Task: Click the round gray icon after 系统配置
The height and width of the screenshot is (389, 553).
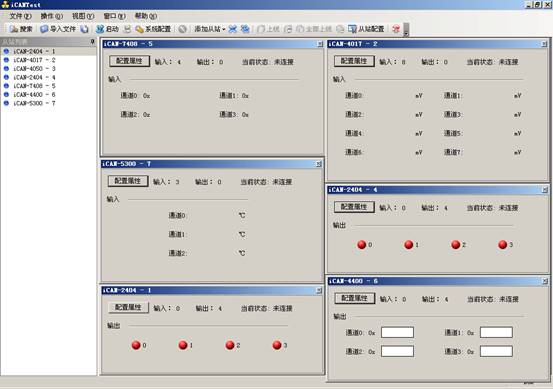Action: coord(182,29)
